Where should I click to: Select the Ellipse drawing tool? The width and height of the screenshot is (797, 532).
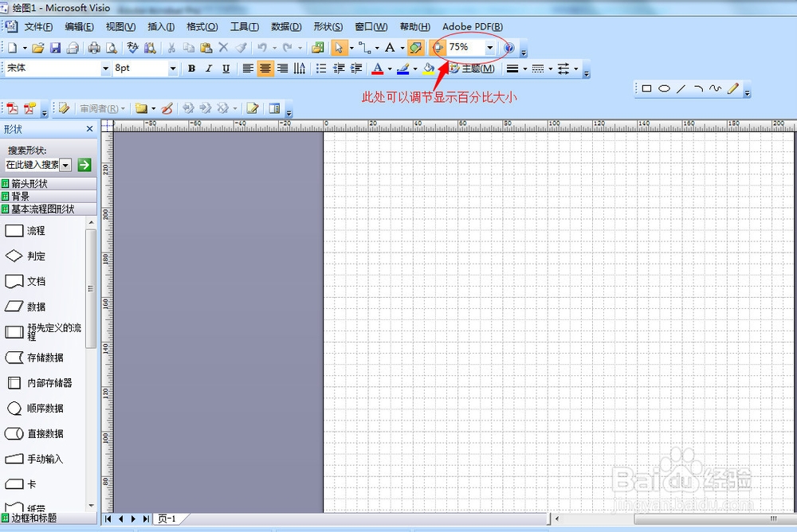pyautogui.click(x=664, y=88)
